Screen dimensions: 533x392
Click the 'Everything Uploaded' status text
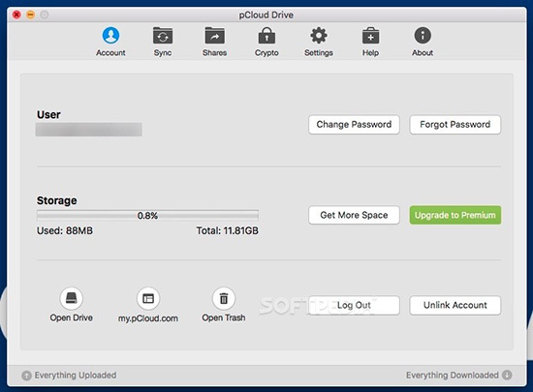pyautogui.click(x=76, y=375)
